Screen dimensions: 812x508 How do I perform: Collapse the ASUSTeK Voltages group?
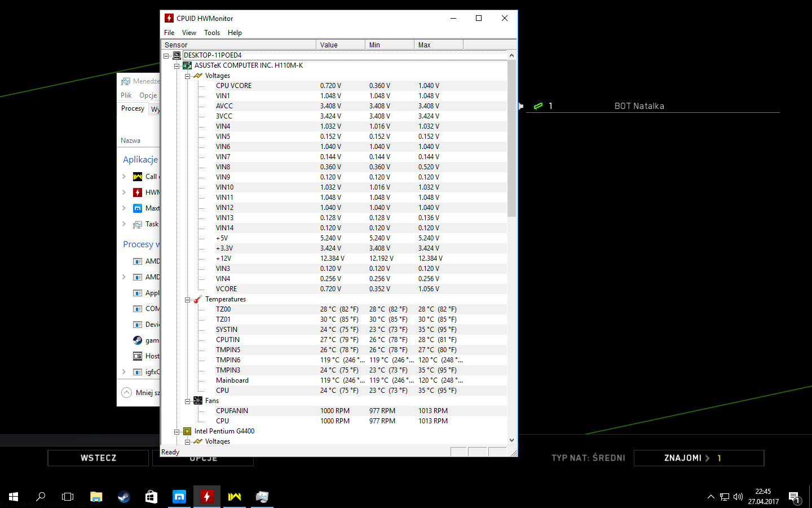click(188, 76)
